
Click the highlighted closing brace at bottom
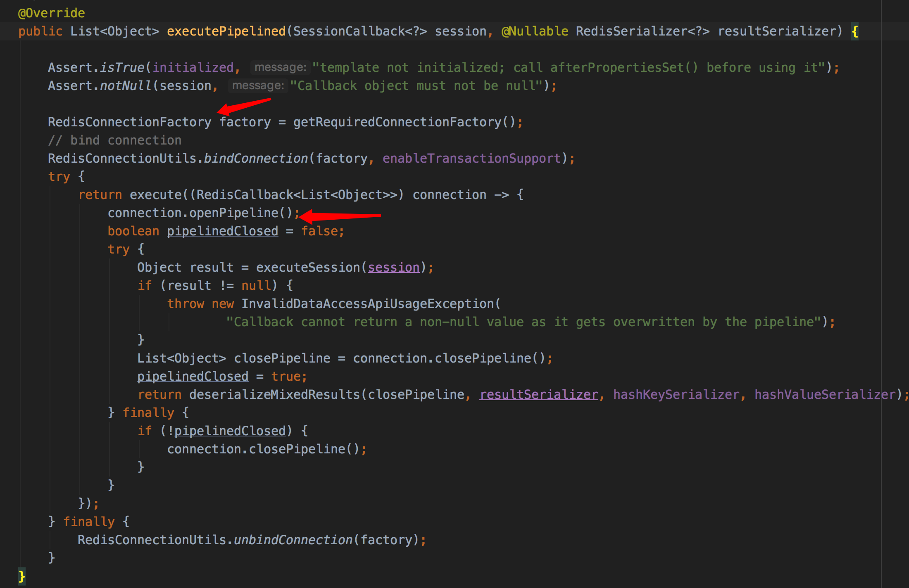coord(21,576)
